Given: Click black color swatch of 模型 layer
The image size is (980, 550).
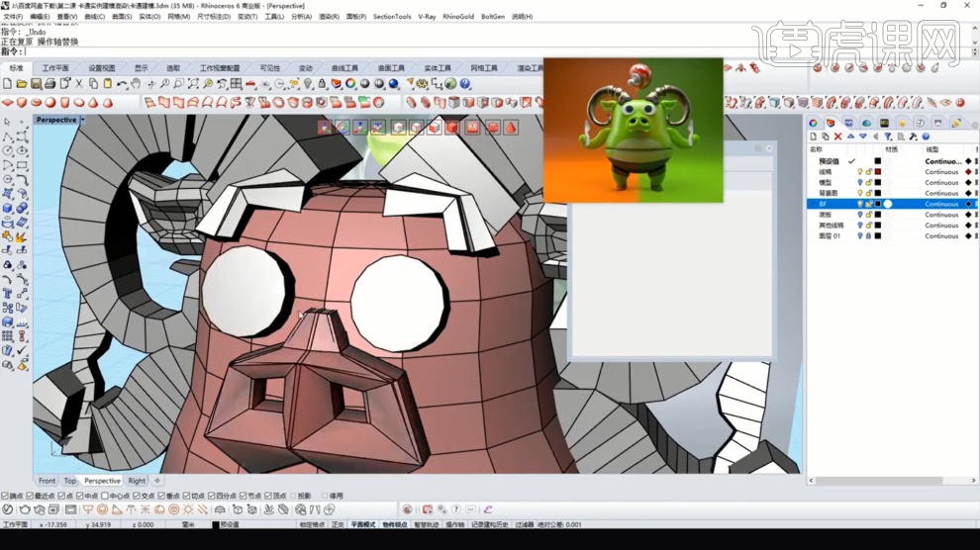Looking at the screenshot, I should click(x=877, y=182).
